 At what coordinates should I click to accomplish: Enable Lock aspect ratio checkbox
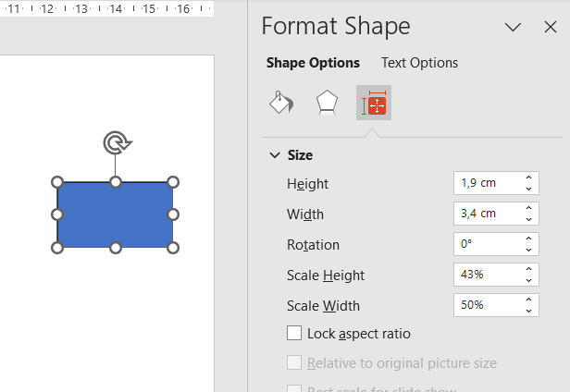tap(295, 333)
